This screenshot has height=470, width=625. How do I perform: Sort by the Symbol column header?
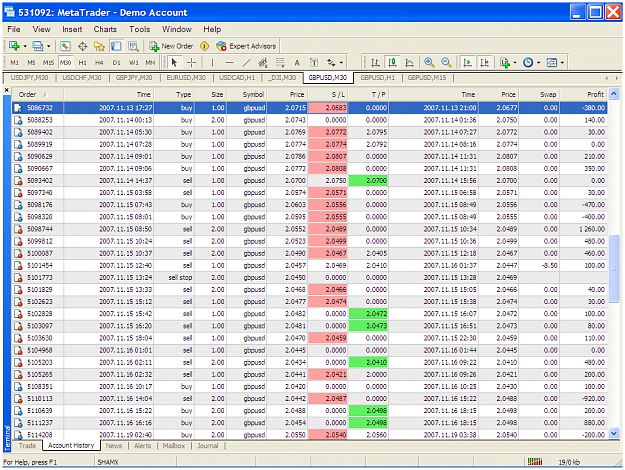(x=247, y=94)
